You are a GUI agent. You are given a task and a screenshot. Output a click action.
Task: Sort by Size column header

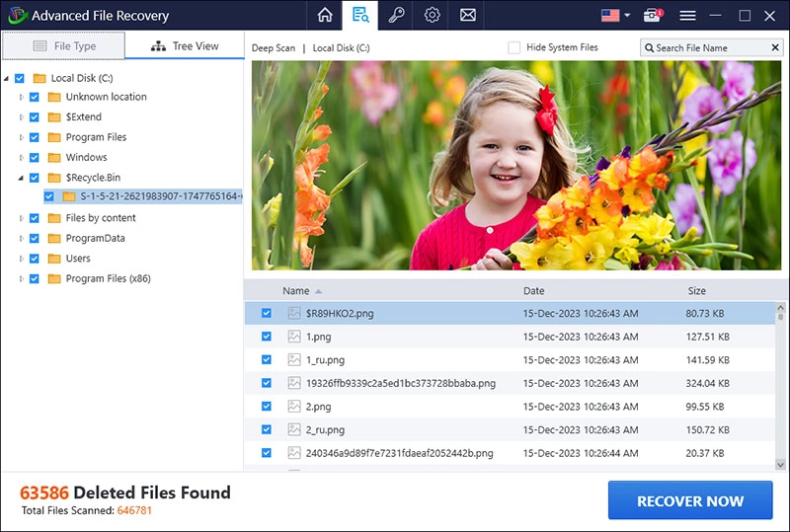(697, 291)
